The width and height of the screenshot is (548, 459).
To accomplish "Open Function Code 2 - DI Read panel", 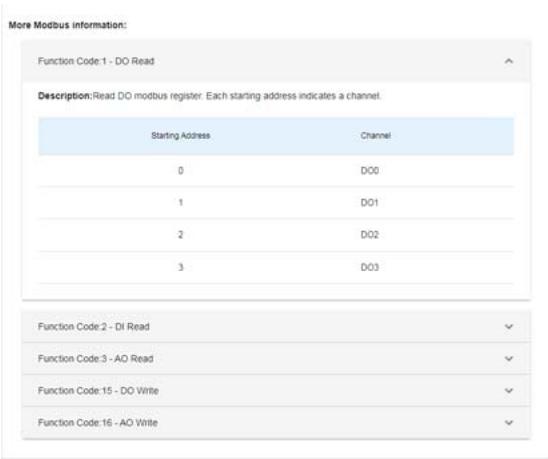I will 276,327.
